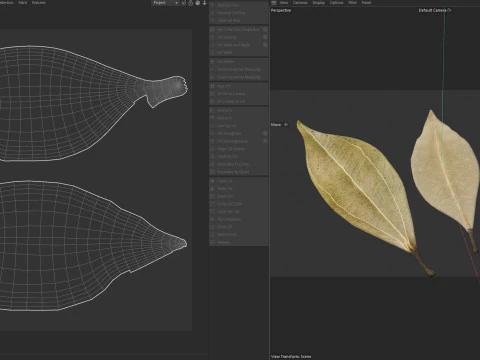This screenshot has height=360, width=480.
Task: Open the viewport Cameras menu
Action: click(300, 3)
